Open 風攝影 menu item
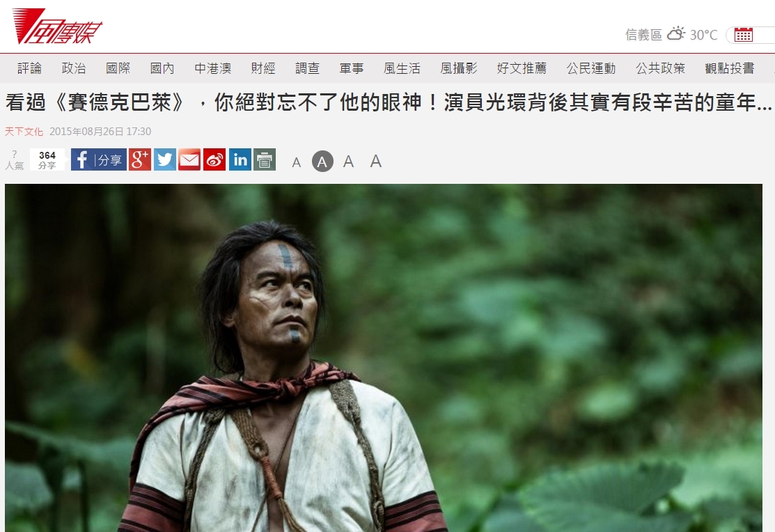This screenshot has width=775, height=532. (x=459, y=68)
